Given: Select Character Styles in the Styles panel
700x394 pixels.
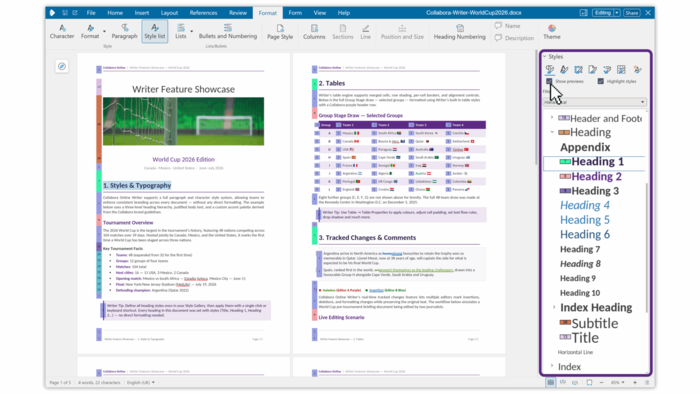Looking at the screenshot, I should [564, 70].
